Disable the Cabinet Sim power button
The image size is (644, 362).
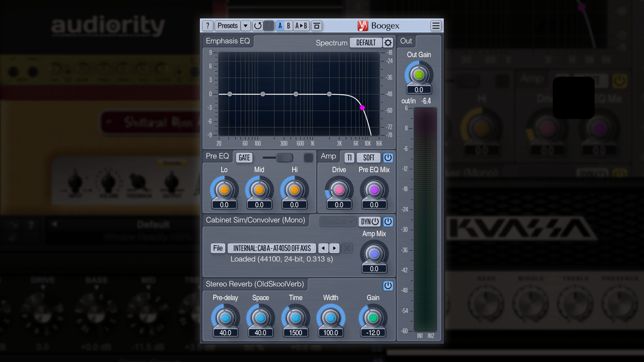[388, 222]
